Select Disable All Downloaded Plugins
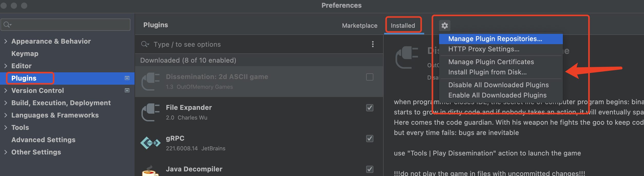The image size is (644, 176). pos(498,85)
